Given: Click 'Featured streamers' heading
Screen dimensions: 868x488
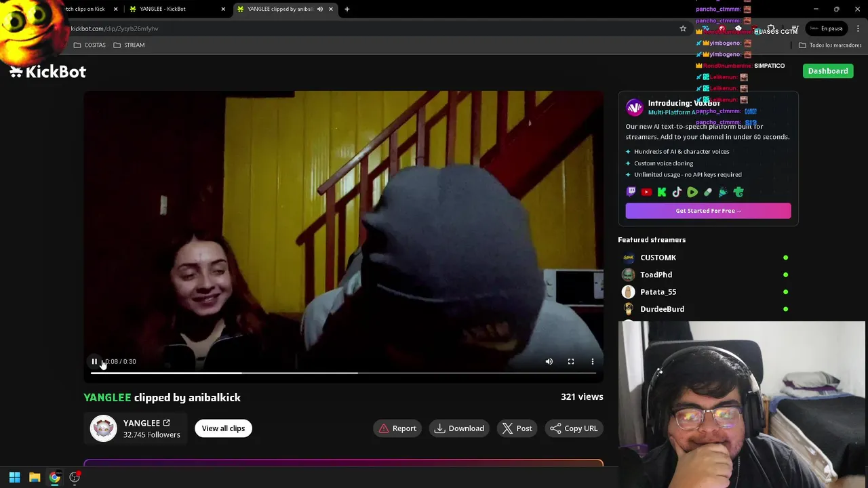Looking at the screenshot, I should pos(652,240).
